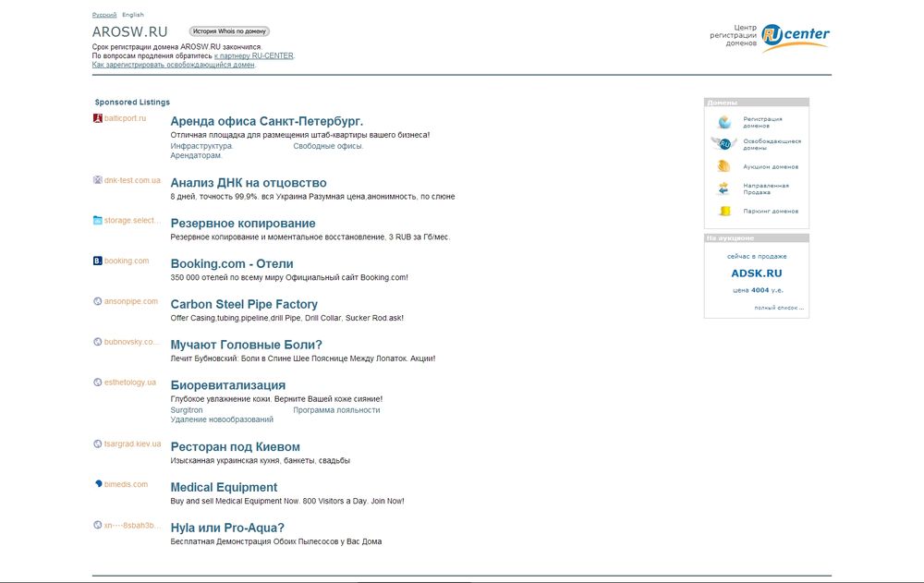This screenshot has height=583, width=924.
Task: Click the Паркинг доменов yellow icon
Action: (x=724, y=211)
